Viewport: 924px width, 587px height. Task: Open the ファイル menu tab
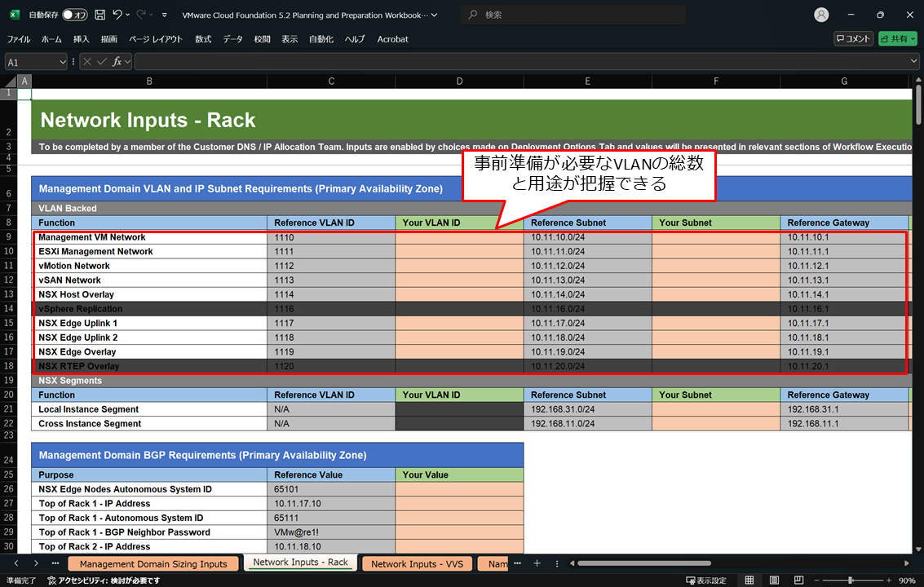(18, 39)
